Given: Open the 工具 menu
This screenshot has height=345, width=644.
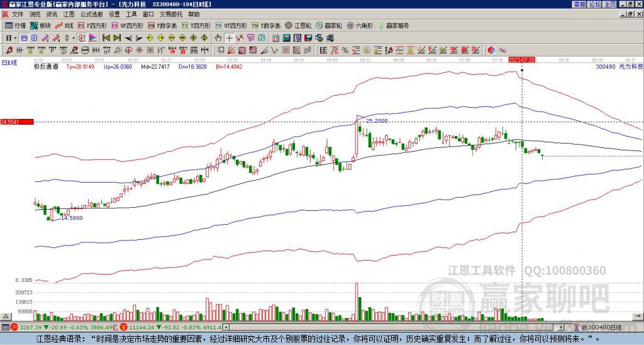Looking at the screenshot, I should pos(131,14).
